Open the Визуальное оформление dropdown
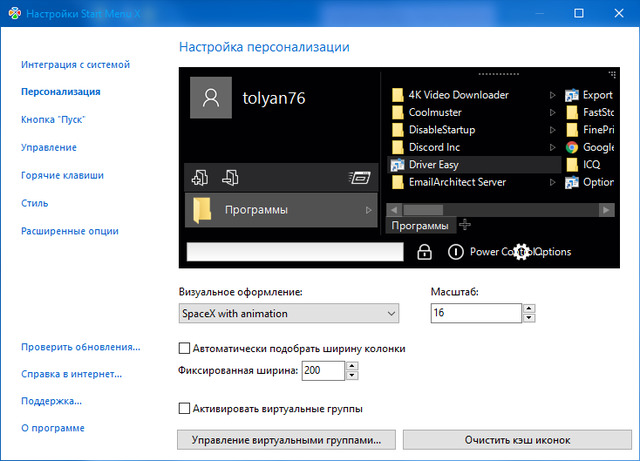640x461 pixels. pyautogui.click(x=289, y=314)
